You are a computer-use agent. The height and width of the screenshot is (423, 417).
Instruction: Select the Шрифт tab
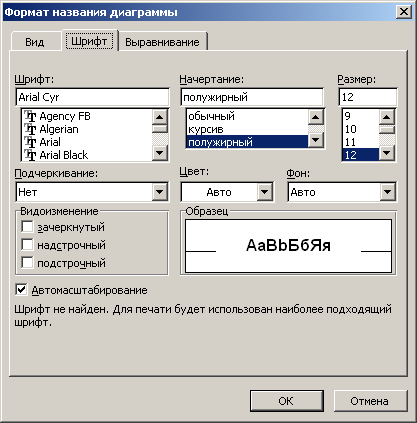(89, 41)
